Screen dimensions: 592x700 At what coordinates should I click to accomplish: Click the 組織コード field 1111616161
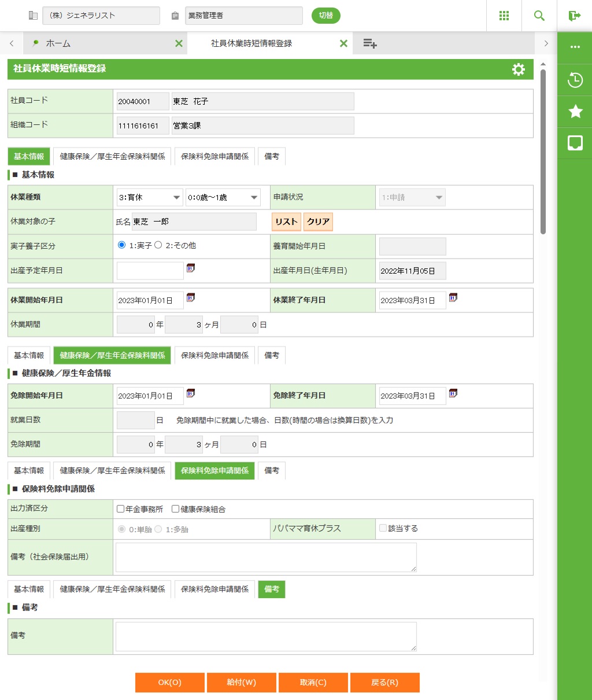[x=143, y=126]
